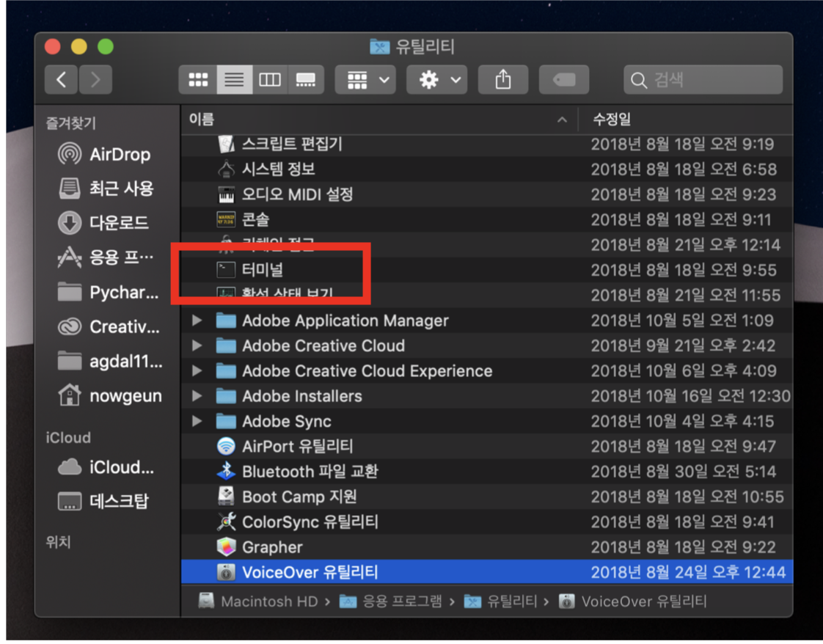The height and width of the screenshot is (644, 823).
Task: Expand Adobe Creative Cloud Experience folder
Action: click(197, 370)
